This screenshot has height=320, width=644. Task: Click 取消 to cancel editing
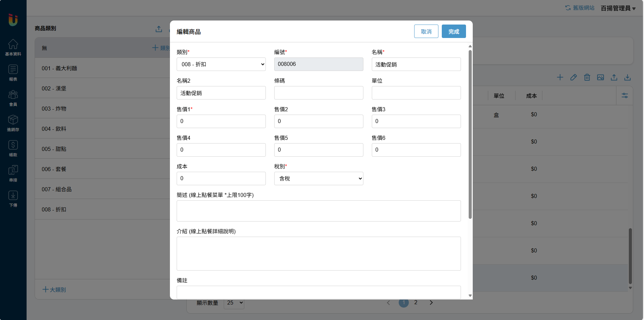(426, 31)
